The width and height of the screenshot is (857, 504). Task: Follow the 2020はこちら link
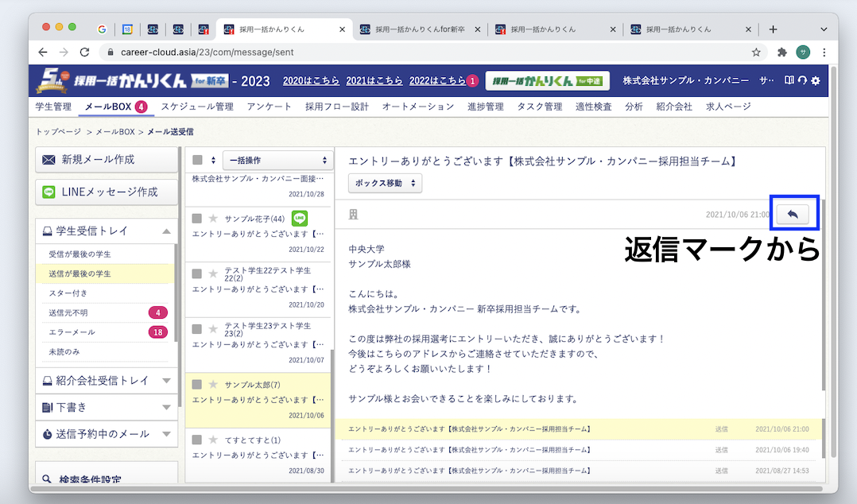311,80
